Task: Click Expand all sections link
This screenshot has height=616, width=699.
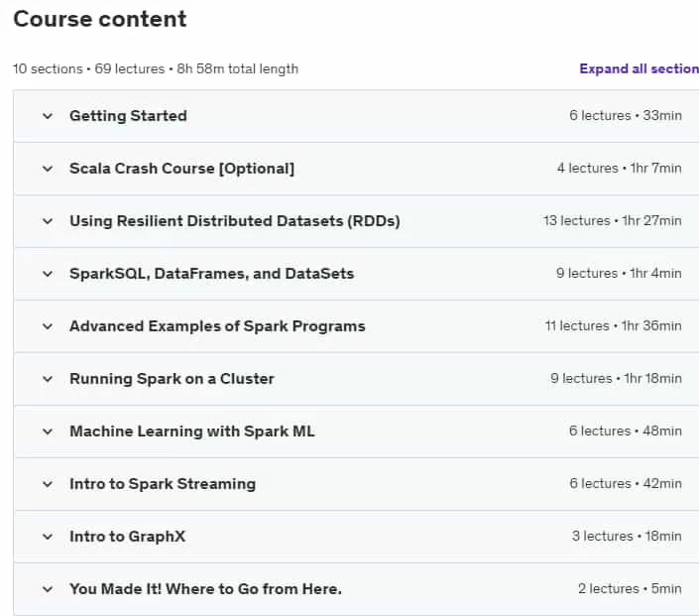Action: [639, 68]
